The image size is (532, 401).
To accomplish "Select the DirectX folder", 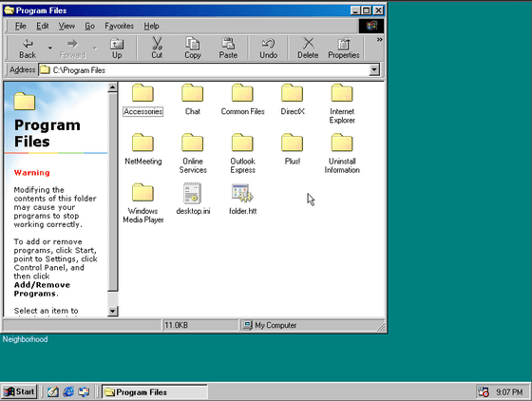I will click(293, 100).
